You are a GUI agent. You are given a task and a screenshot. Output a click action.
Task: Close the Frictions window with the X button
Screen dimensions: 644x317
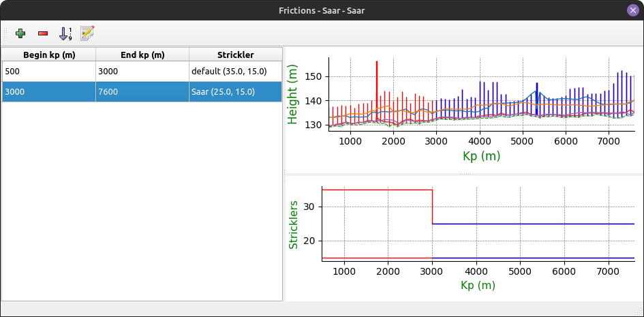(632, 10)
